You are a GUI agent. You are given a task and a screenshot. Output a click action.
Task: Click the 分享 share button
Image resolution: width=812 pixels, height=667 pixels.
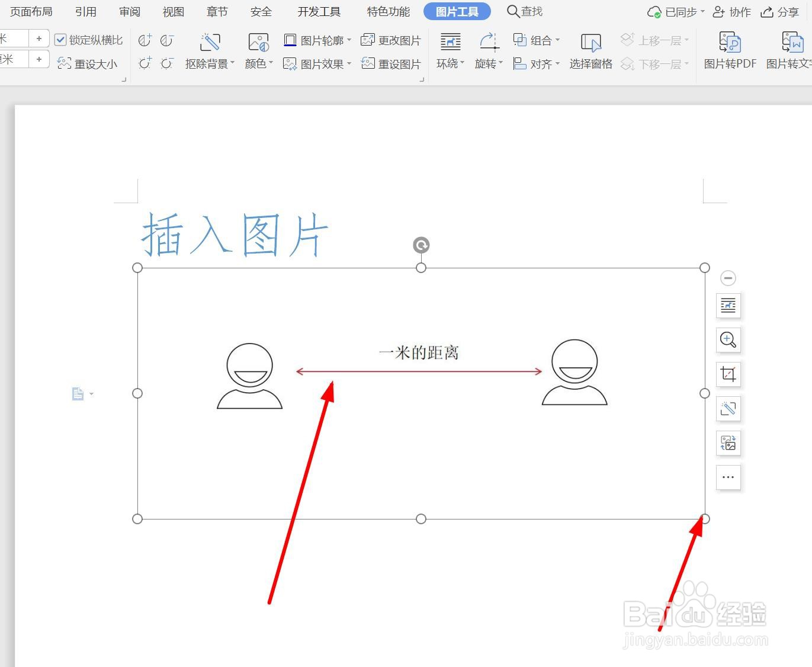click(780, 12)
